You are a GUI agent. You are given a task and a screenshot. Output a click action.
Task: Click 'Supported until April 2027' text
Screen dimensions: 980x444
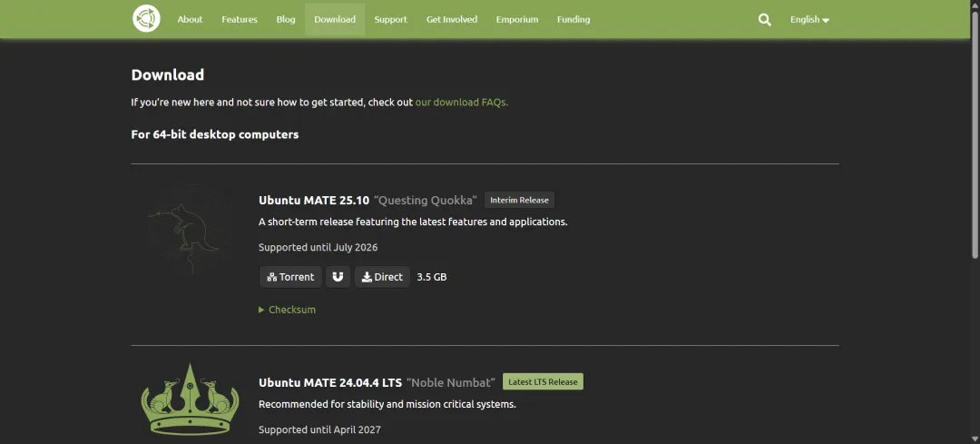coord(319,429)
